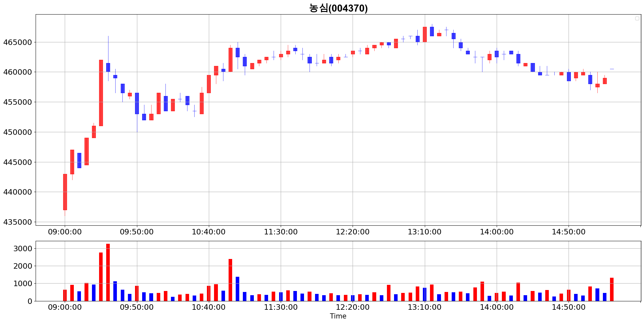Select the 460000 price axis label
This screenshot has height=323, width=644.
(17, 72)
